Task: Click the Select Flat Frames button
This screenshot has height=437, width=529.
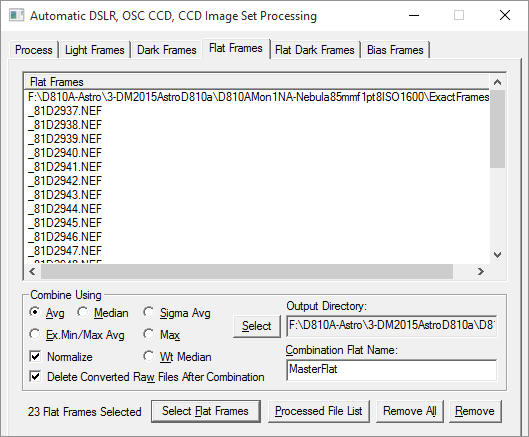Action: [205, 411]
